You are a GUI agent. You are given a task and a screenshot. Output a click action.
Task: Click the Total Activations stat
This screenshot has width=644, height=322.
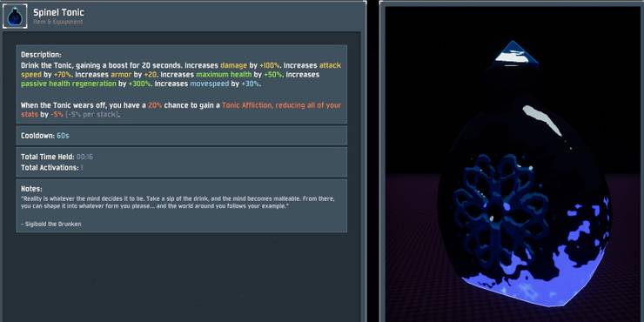pyautogui.click(x=51, y=168)
